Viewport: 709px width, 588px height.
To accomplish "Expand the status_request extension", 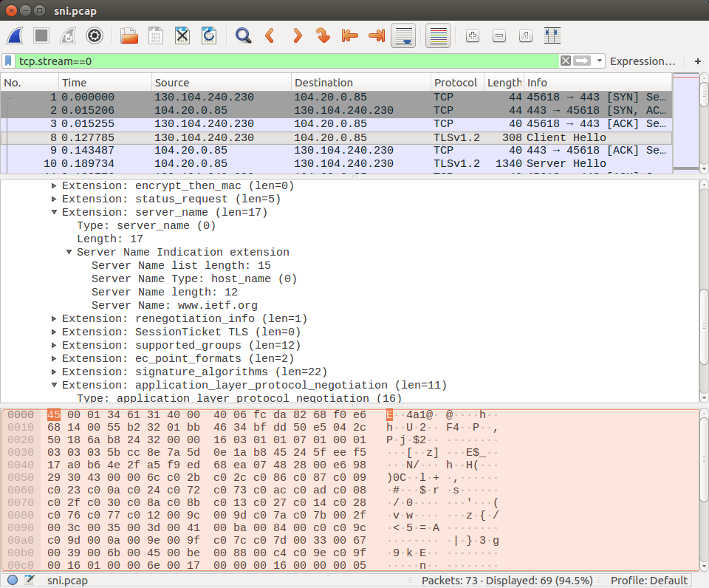I will pos(54,199).
